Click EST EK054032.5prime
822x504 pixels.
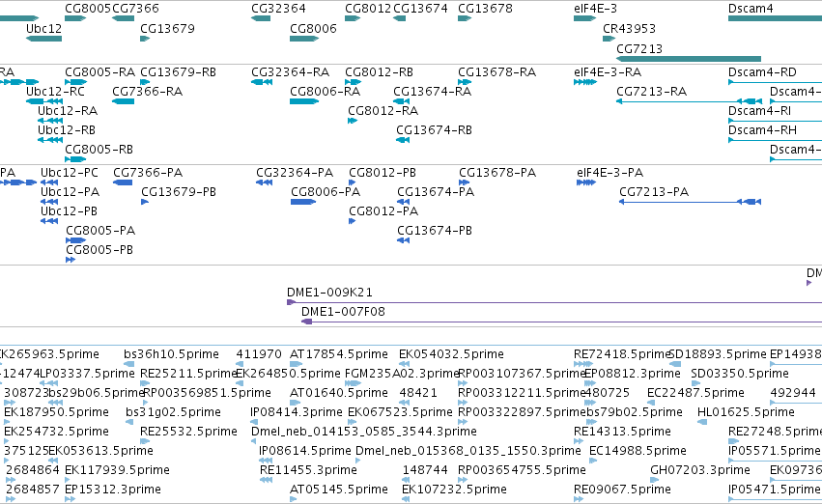coord(451,354)
